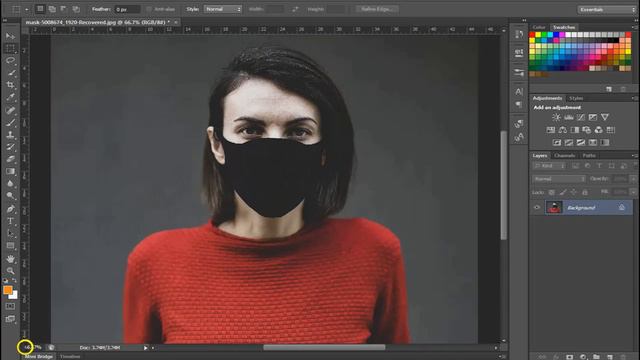The height and width of the screenshot is (360, 640).
Task: Select the Pen tool
Action: coord(10,209)
